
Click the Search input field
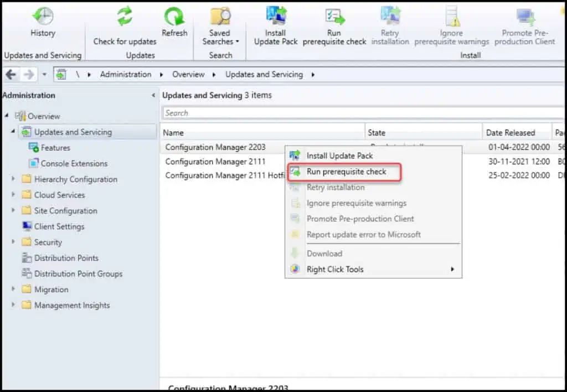(363, 113)
